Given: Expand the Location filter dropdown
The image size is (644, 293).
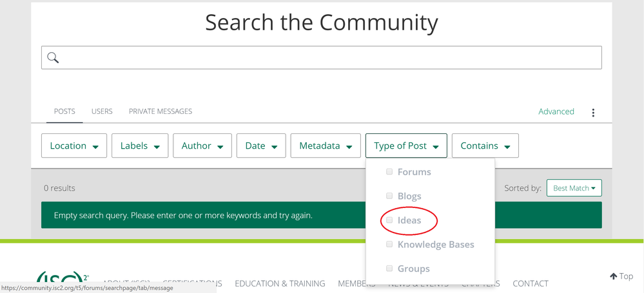Looking at the screenshot, I should [74, 146].
